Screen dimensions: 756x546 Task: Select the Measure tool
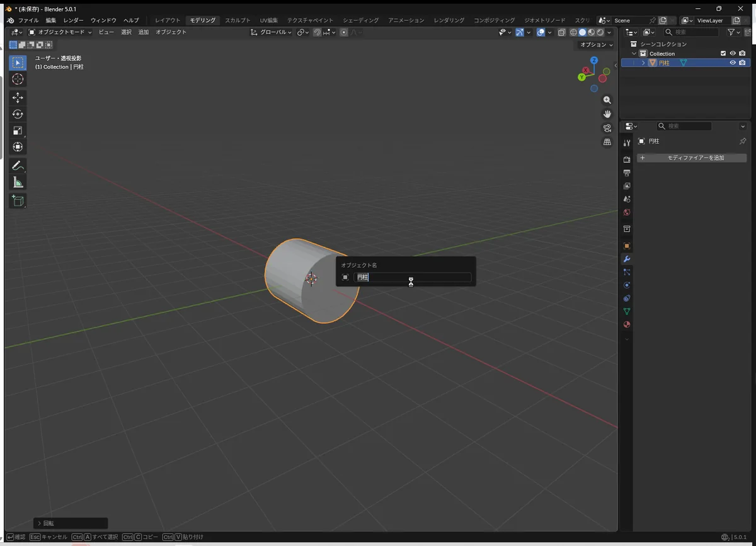point(18,183)
